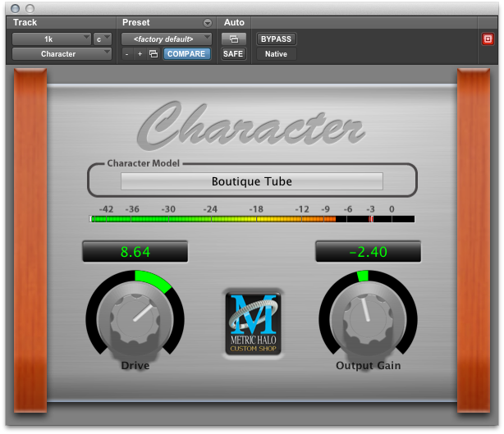Select previous preset with minus button
Image resolution: width=504 pixels, height=434 pixels.
click(x=127, y=54)
